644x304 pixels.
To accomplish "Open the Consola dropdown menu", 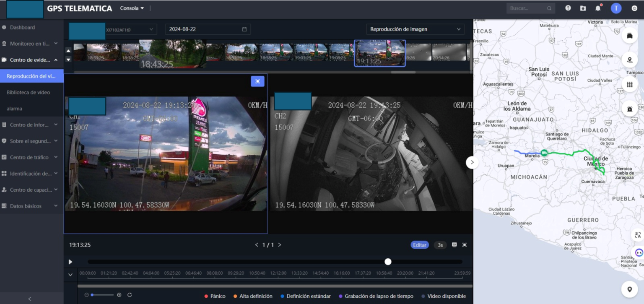I will tap(132, 8).
